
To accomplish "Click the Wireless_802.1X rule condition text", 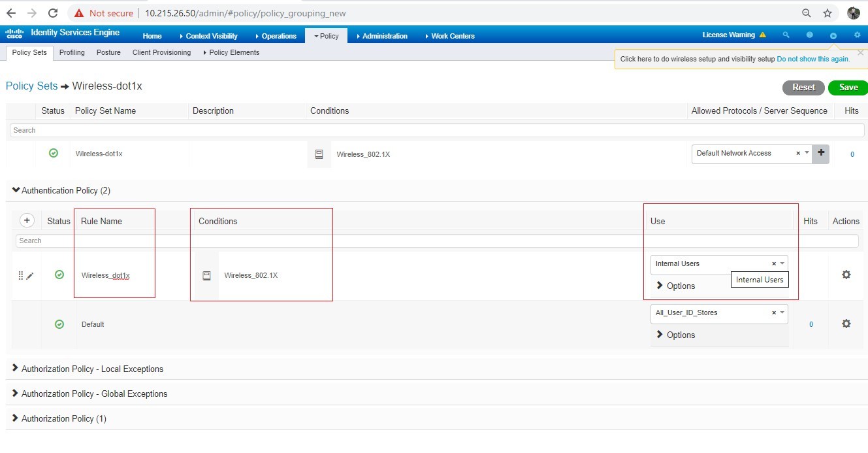I will 251,275.
